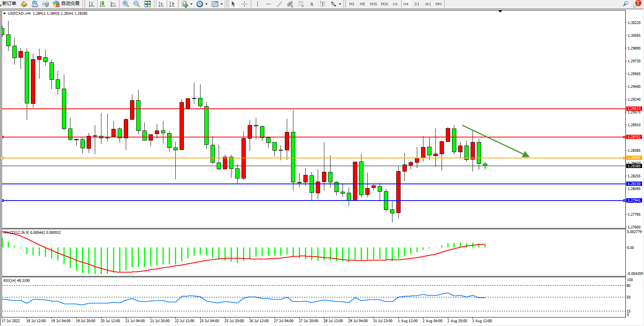
Task: Switch to the M15 timeframe
Action: 373,4
